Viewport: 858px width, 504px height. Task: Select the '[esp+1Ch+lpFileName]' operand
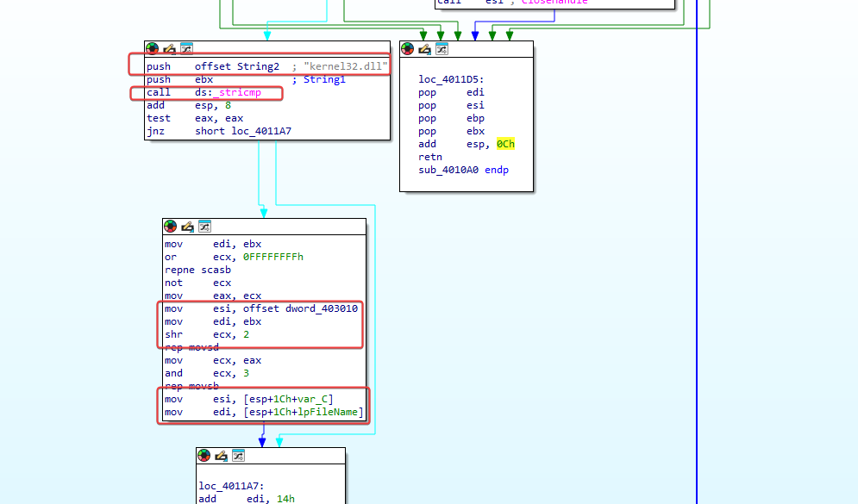(x=304, y=412)
